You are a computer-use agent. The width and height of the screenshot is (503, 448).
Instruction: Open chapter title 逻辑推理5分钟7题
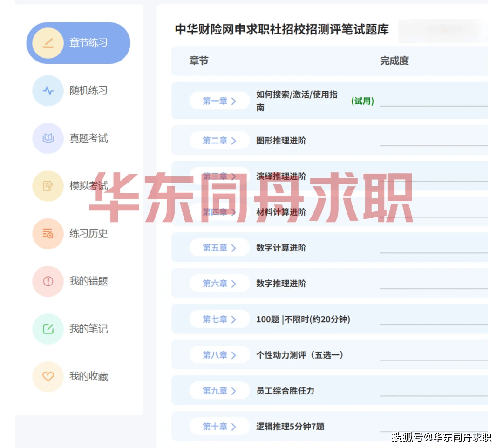click(290, 427)
